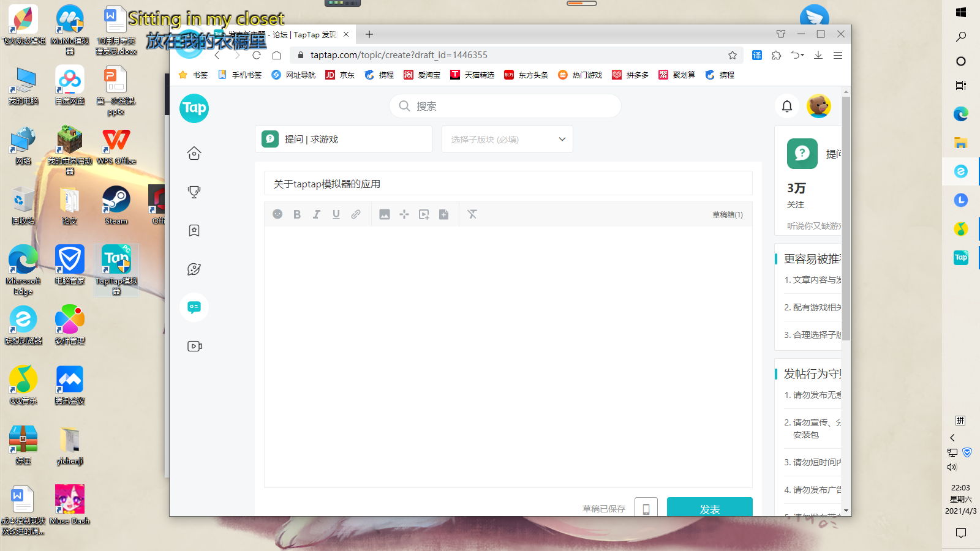Toggle underline formatting in the editor

coord(336,214)
